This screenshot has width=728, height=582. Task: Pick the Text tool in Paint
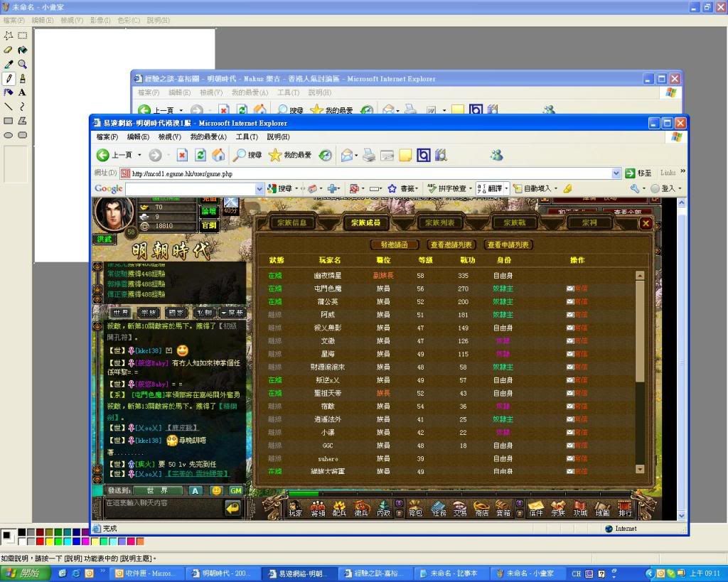tap(22, 93)
